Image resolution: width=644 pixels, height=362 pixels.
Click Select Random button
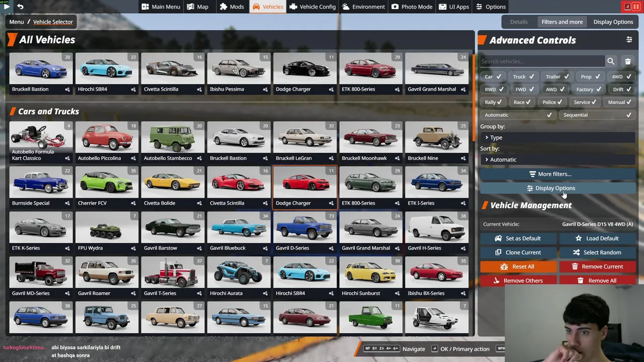[x=597, y=252]
